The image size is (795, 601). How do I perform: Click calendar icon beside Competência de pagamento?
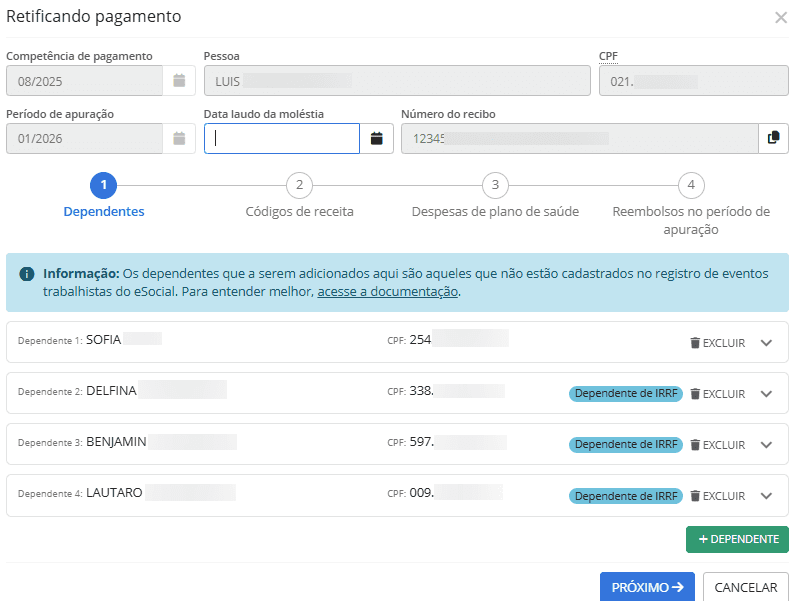(179, 80)
